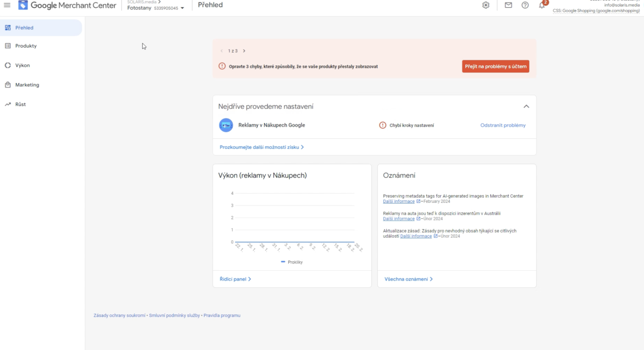Open Další informace link for AI-generated images
644x350 pixels.
pyautogui.click(x=399, y=201)
